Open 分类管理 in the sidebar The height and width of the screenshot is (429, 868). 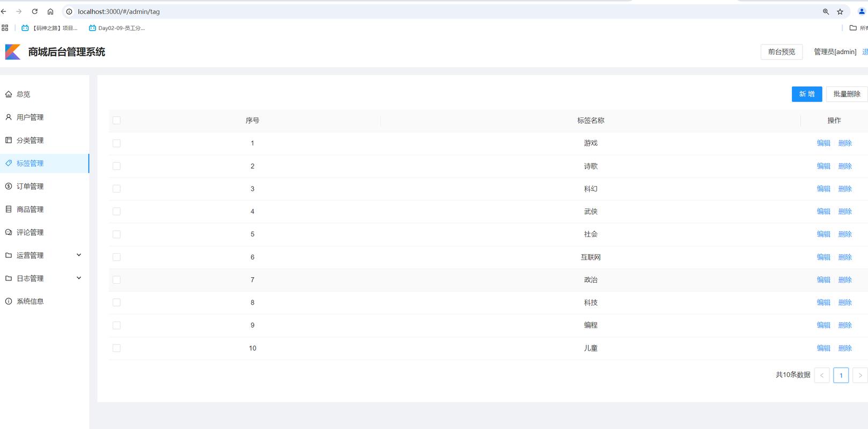45,140
